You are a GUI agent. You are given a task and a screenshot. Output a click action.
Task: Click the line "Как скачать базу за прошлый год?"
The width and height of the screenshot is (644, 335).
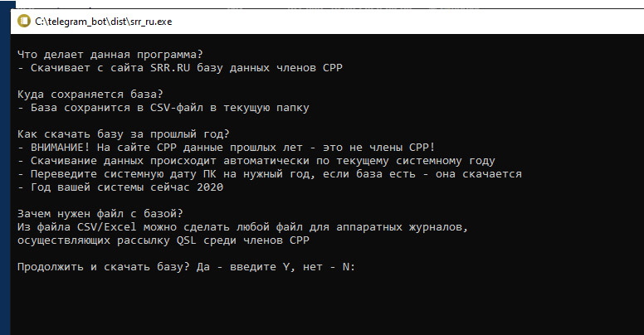coord(123,134)
